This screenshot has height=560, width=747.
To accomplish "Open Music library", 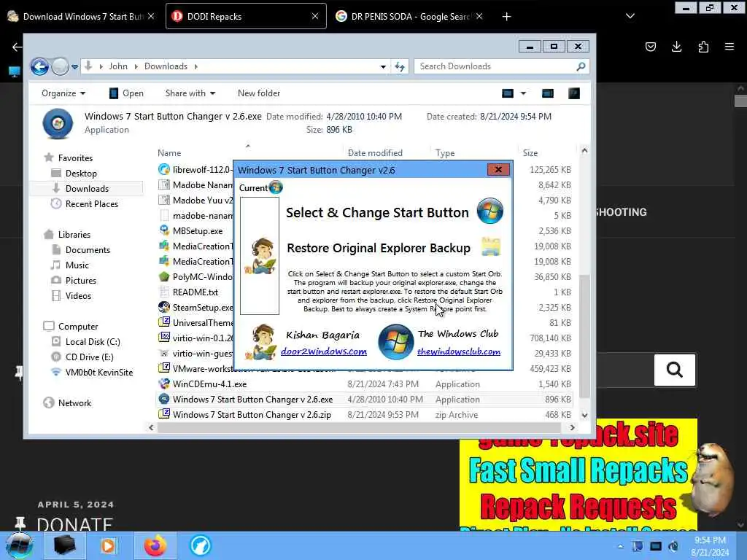I will pos(77,265).
